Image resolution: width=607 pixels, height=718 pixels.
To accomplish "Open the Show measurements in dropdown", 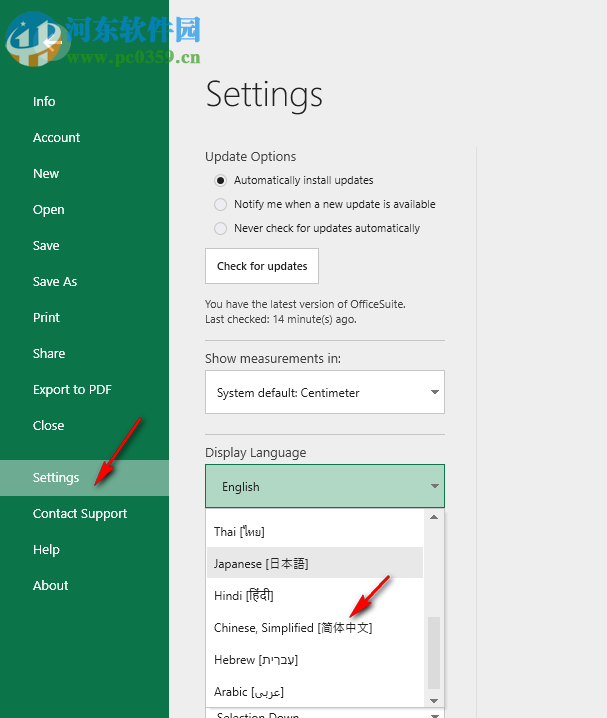I will tap(325, 392).
